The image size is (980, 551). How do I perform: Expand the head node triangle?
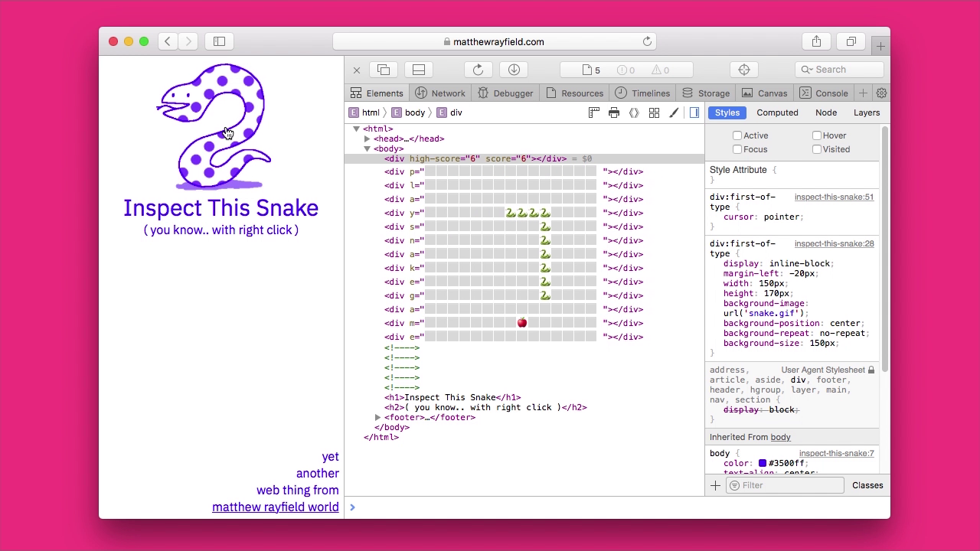[367, 139]
